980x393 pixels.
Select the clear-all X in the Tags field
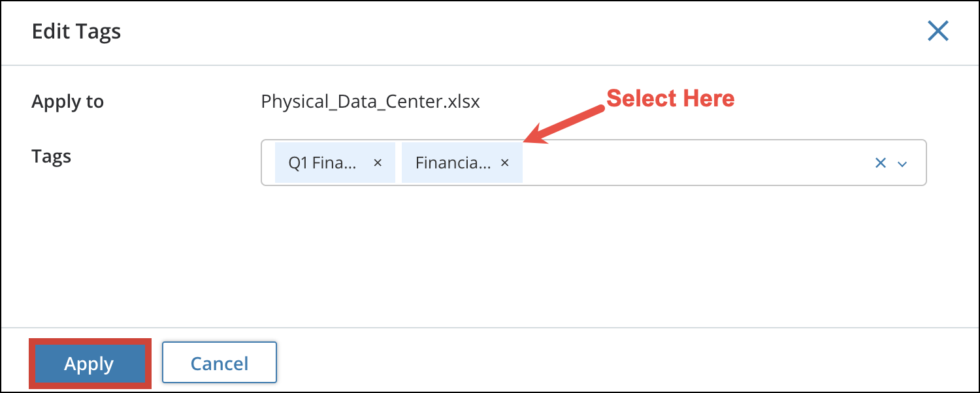(880, 163)
